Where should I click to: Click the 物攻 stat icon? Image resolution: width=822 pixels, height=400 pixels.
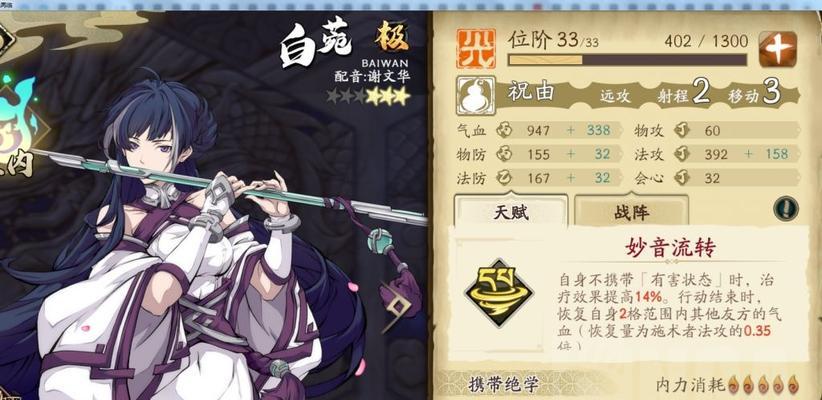click(682, 130)
